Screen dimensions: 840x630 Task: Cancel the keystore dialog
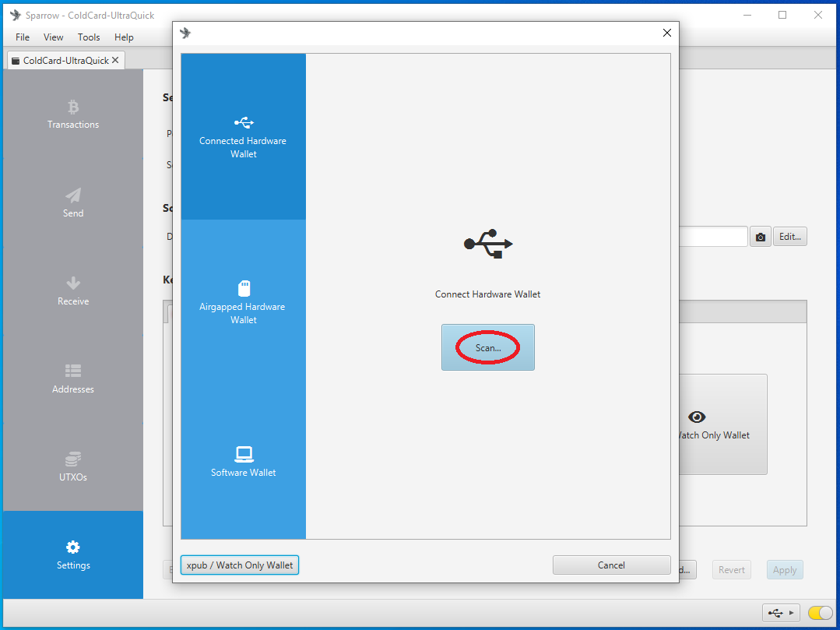coord(611,565)
